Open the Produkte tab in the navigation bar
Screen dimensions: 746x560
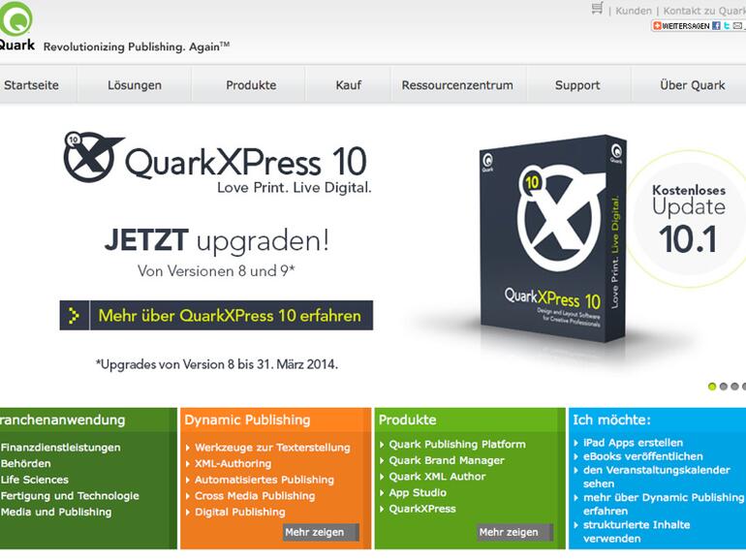(x=251, y=85)
